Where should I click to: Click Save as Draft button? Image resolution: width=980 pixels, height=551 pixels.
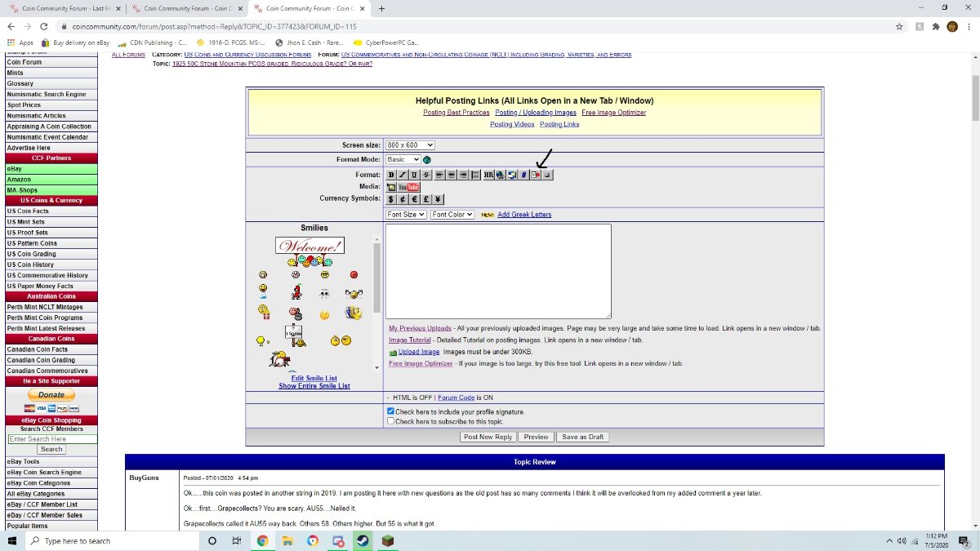tap(583, 437)
